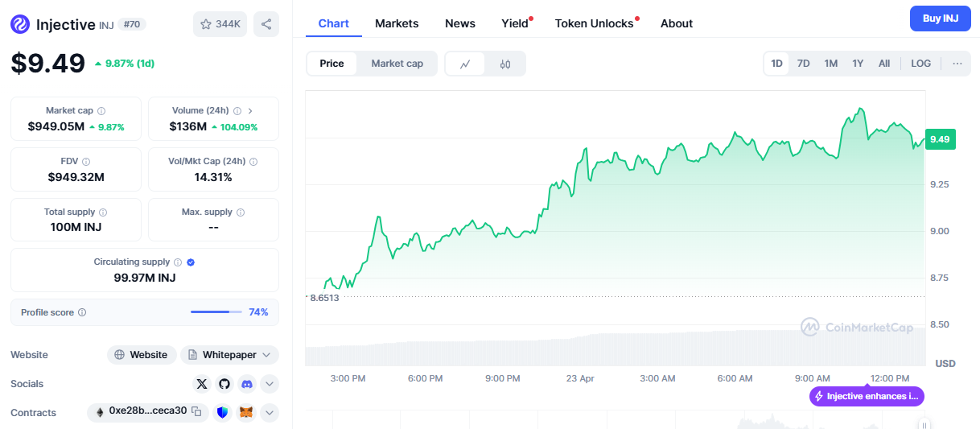Open the Chart tab
Viewport: 980px width, 429px height.
(334, 23)
